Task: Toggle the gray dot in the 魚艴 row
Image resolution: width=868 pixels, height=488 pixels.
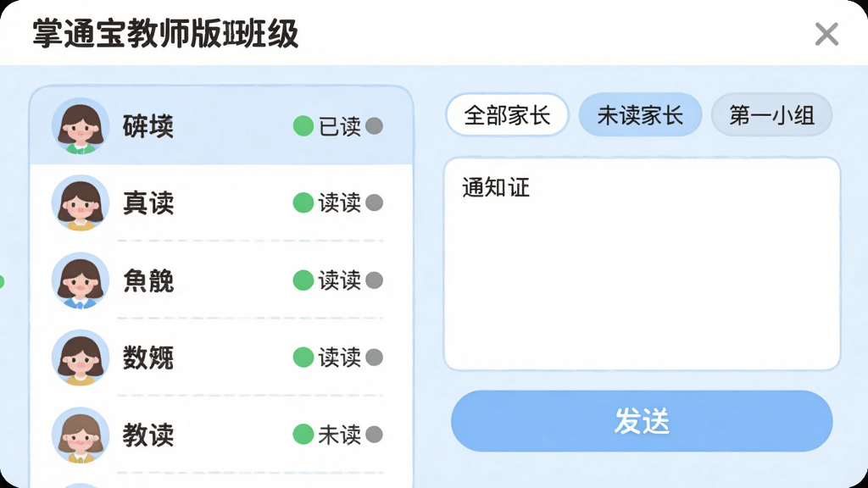Action: pyautogui.click(x=374, y=280)
